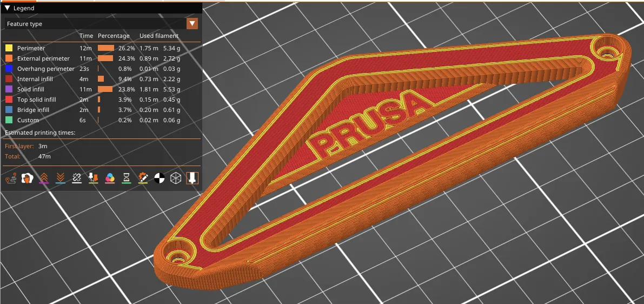Screen dimensions: 644x304
Task: Toggle External perimeter feature row
Action: [x=102, y=58]
